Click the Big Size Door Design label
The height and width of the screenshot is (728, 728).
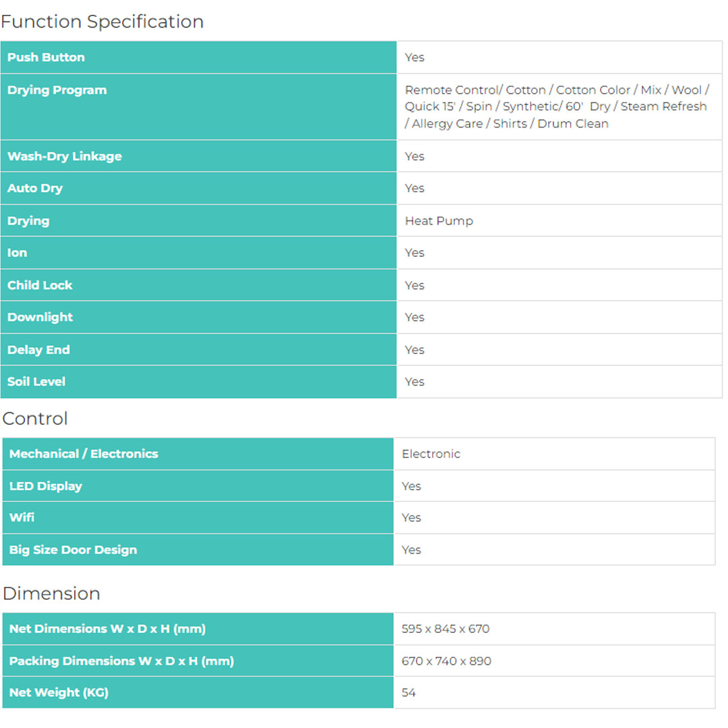(x=73, y=550)
